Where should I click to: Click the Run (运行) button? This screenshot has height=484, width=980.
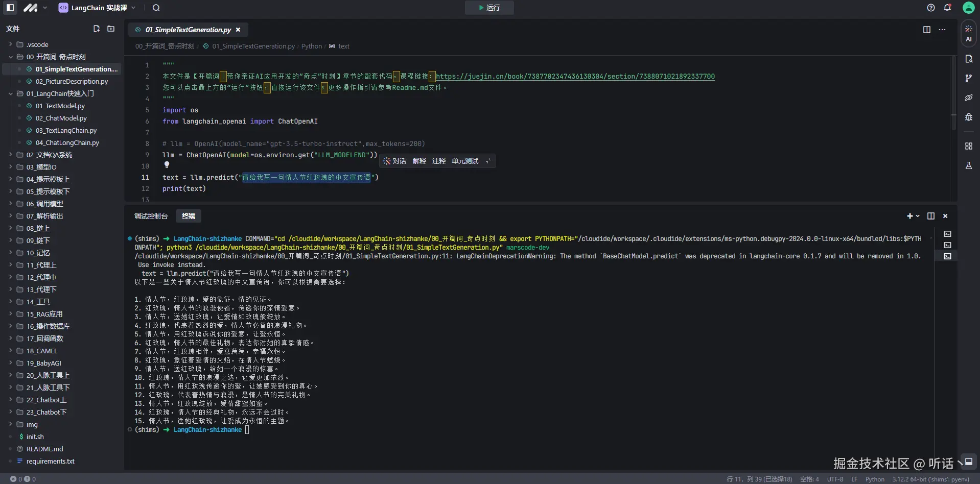pos(489,8)
